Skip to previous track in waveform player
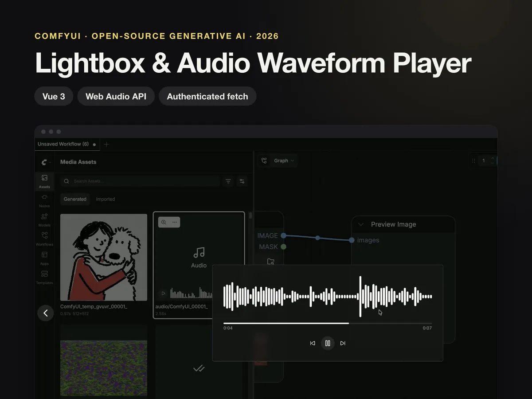This screenshot has height=399, width=532. tap(313, 343)
